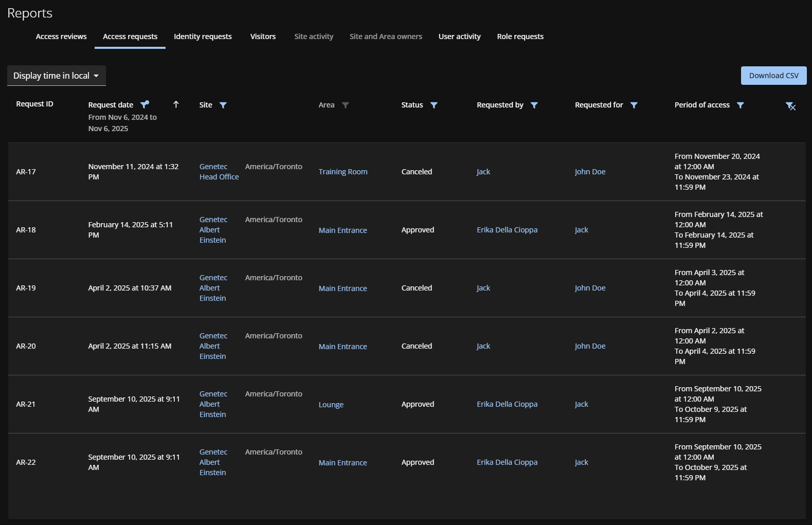The width and height of the screenshot is (812, 525).
Task: Toggle Request date sort arrow
Action: (x=176, y=105)
